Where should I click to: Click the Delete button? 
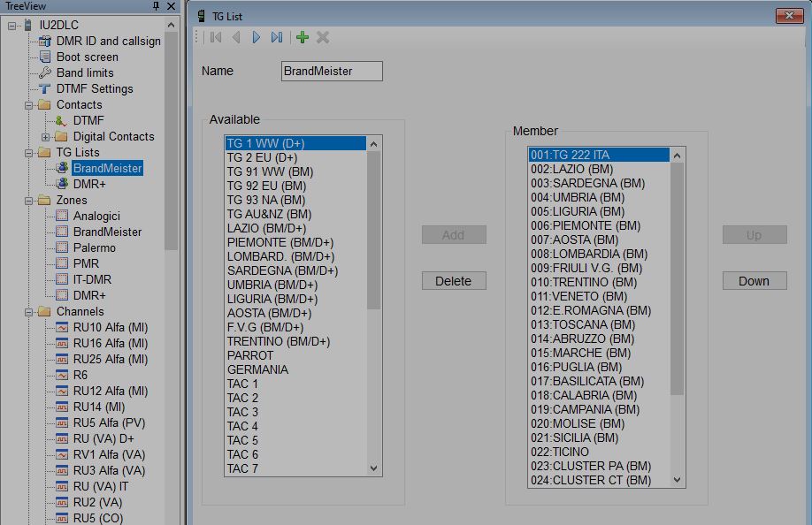(x=454, y=281)
